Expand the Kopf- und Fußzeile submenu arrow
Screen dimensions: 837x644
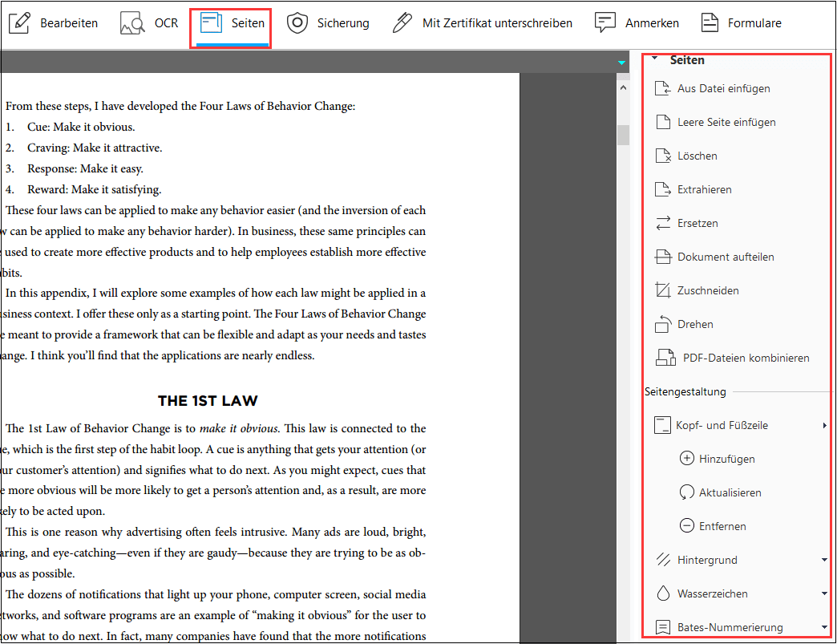point(825,426)
